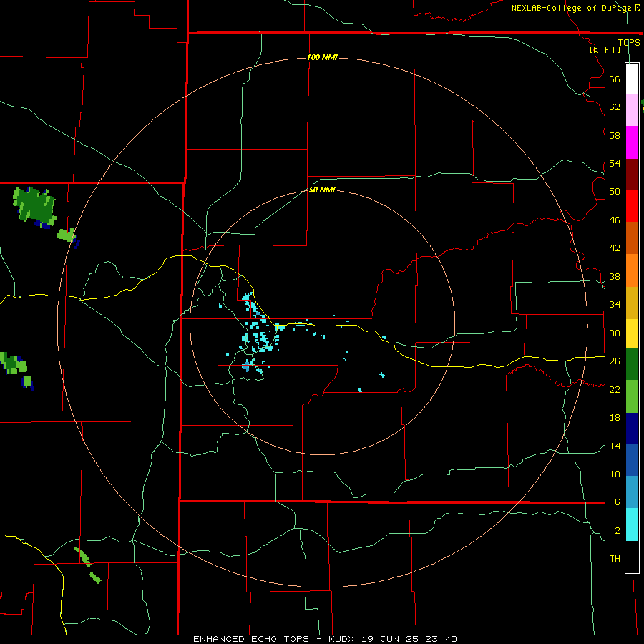
Task: Click the dark green swatch beside 26
Action: click(632, 364)
